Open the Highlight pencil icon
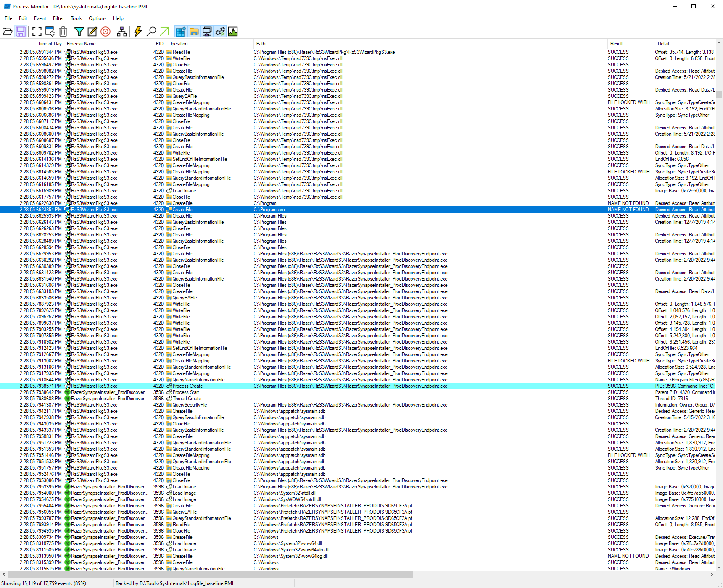This screenshot has height=588, width=723. coord(92,31)
